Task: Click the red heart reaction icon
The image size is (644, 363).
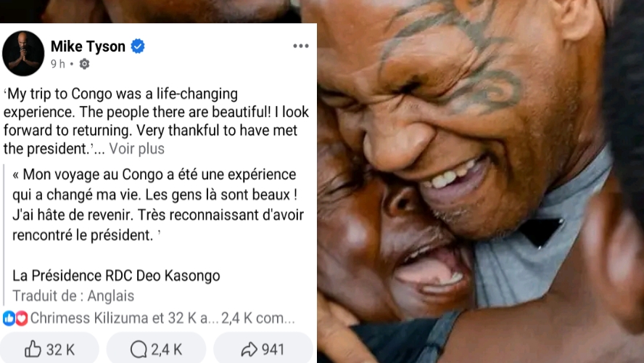Action: [x=21, y=318]
